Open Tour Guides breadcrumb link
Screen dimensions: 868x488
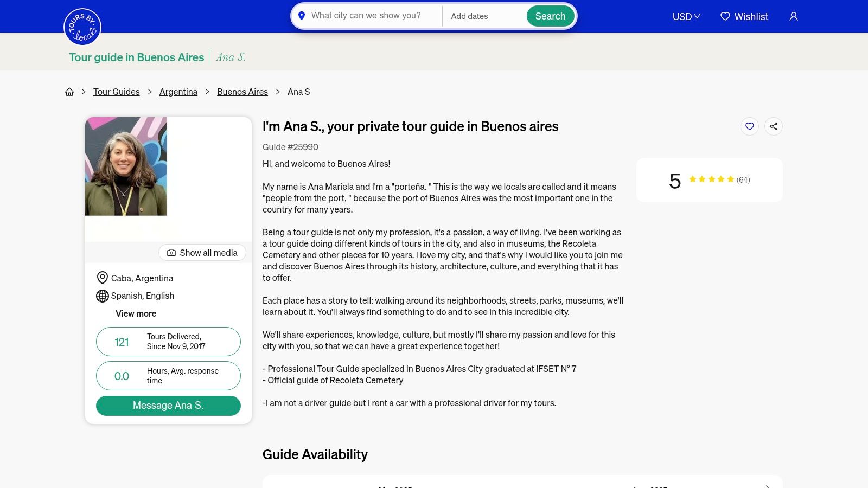116,92
